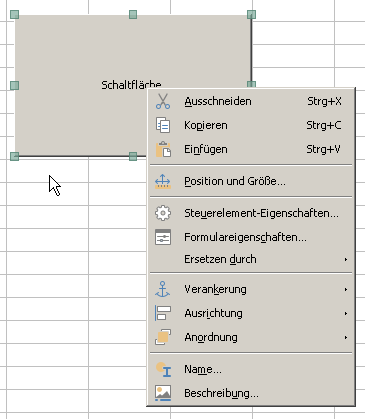The image size is (365, 419).
Task: Click the scissors icon beside Ausschneiden
Action: click(163, 101)
